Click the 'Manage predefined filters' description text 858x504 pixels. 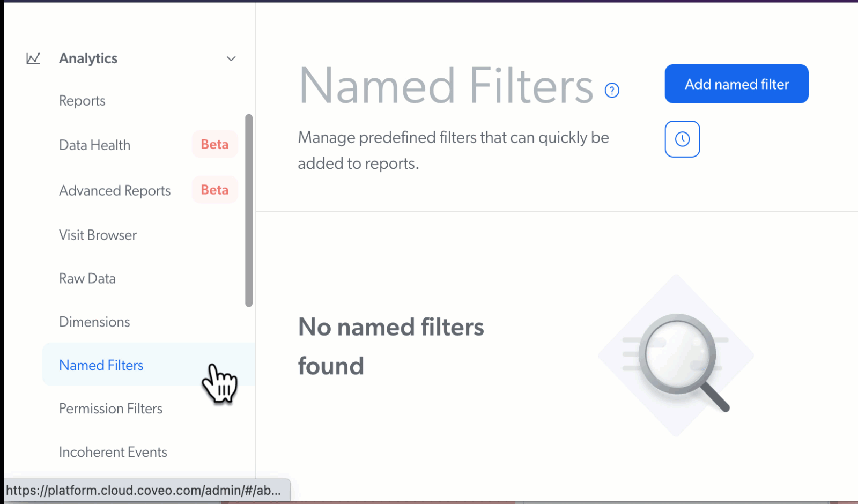(453, 151)
